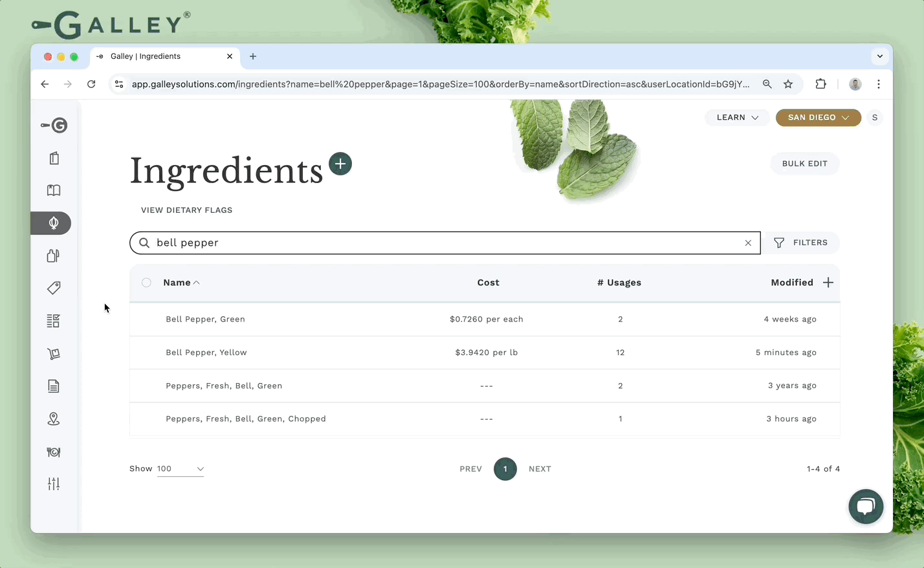Click the 4 weeks ago modified value
Viewport: 924px width, 568px height.
(x=790, y=320)
